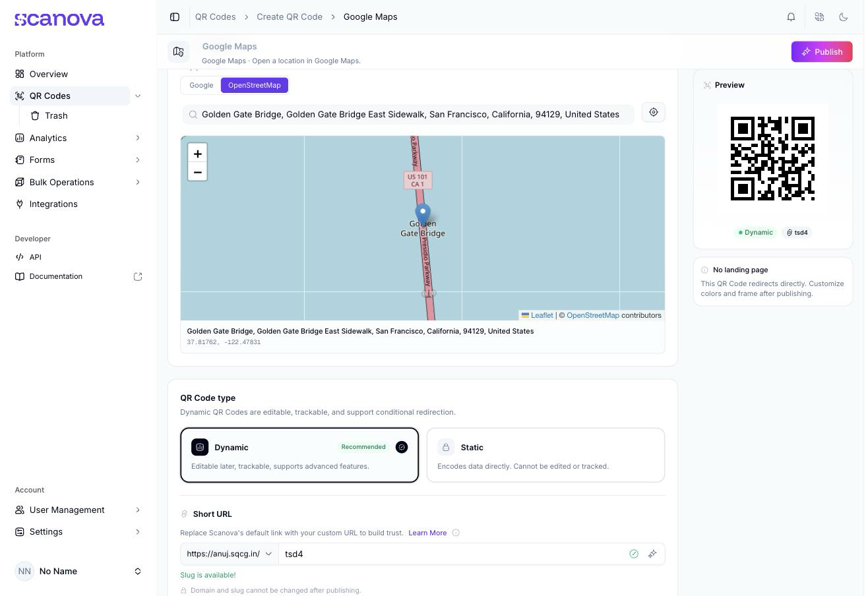Click the tsd4 badge under preview
Viewport: 868px width, 596px height.
pos(797,233)
